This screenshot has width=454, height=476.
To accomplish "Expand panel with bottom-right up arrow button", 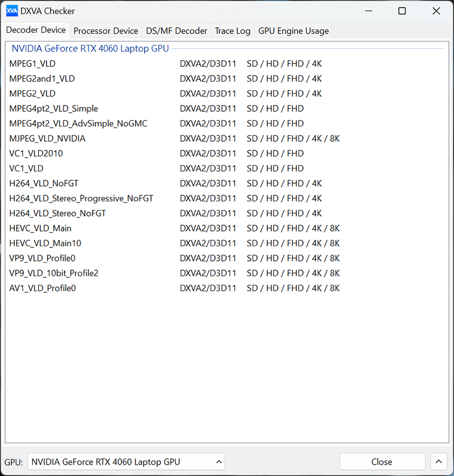I will 439,462.
